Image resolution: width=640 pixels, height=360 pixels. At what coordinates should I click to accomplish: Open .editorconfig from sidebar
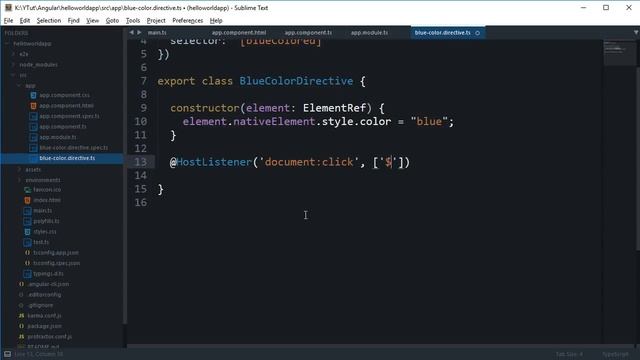[44, 295]
